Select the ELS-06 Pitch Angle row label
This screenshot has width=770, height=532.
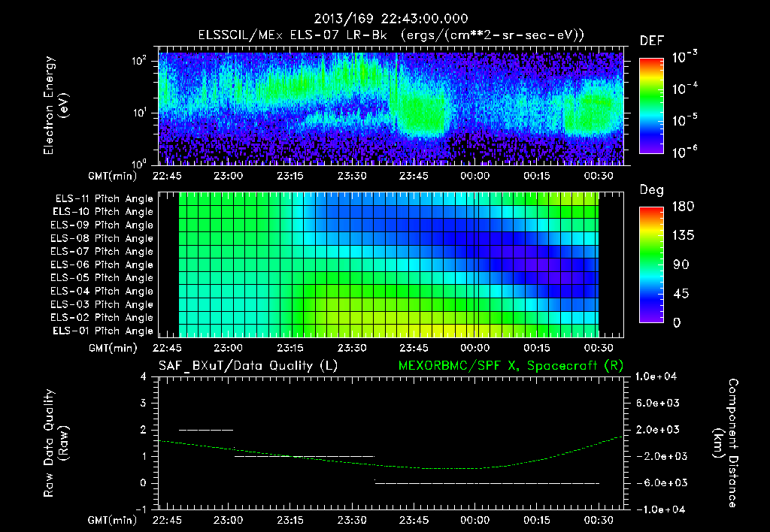pyautogui.click(x=102, y=264)
